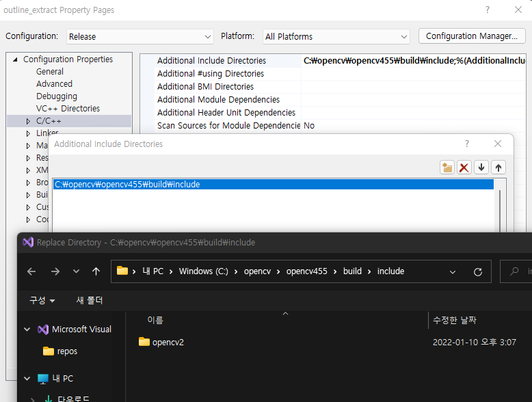Sort by 수정한 날짜 column header
Screen dimensions: 532x402
tap(455, 320)
